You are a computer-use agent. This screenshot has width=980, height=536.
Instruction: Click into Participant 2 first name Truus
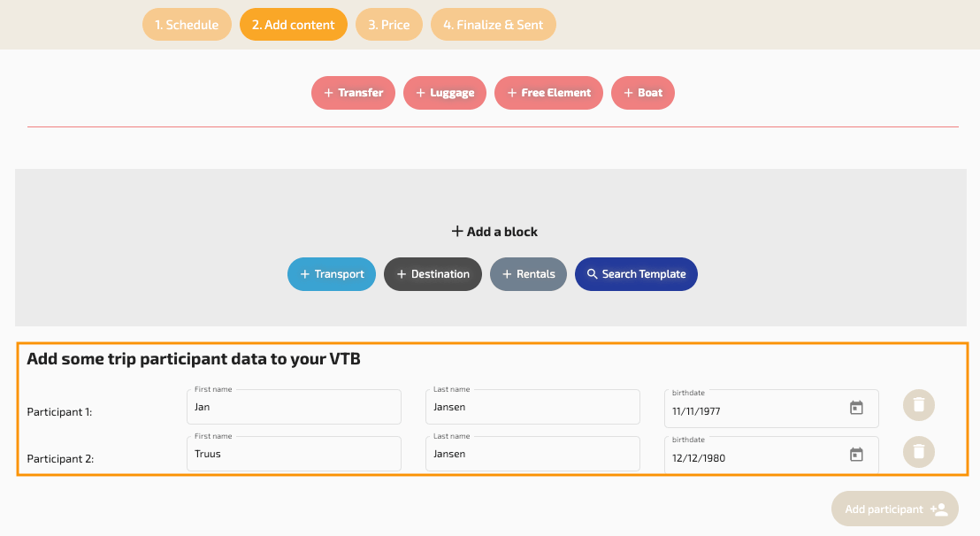point(294,455)
